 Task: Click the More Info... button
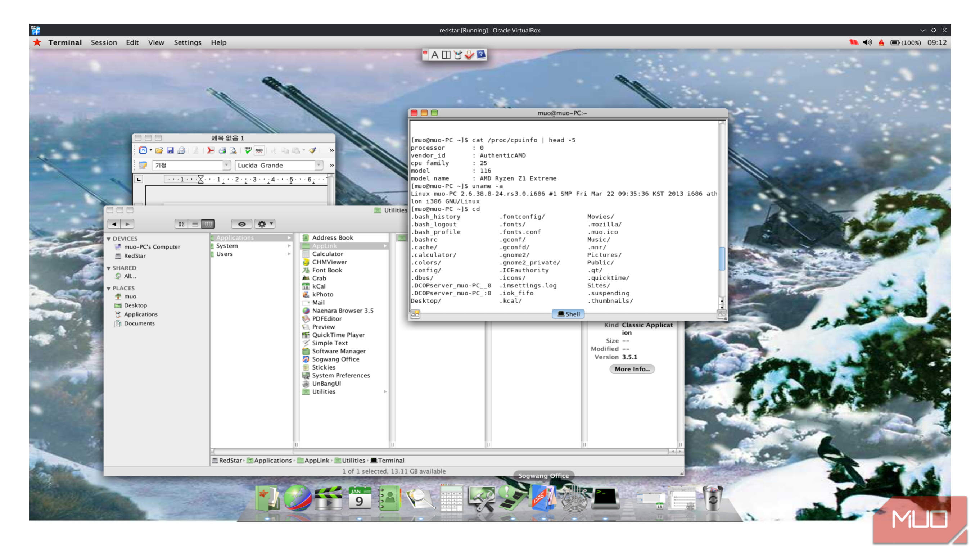[x=632, y=369]
